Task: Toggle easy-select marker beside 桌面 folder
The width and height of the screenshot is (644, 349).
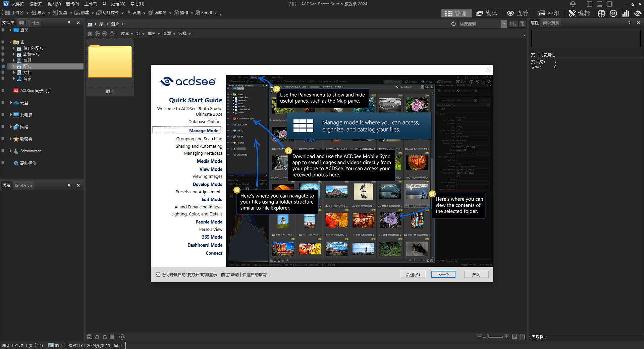Action: point(3,30)
